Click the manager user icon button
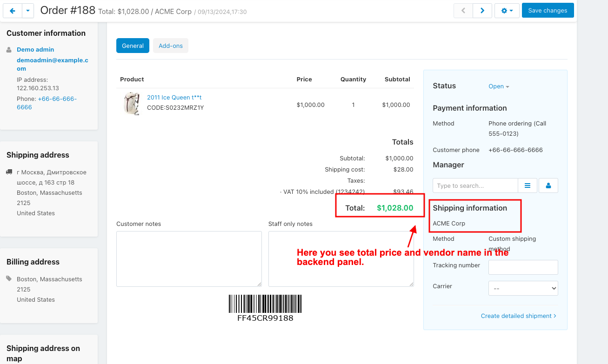The width and height of the screenshot is (608, 364). (548, 185)
